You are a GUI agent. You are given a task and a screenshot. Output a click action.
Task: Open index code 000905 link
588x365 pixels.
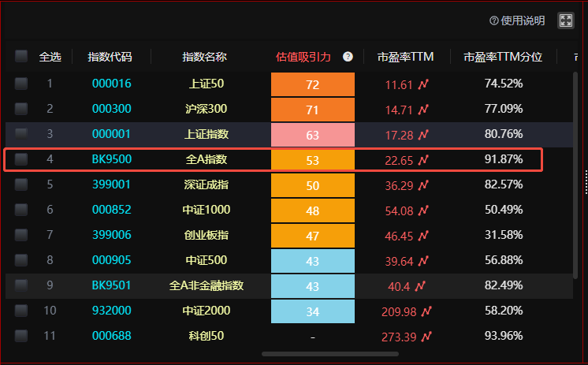point(112,260)
